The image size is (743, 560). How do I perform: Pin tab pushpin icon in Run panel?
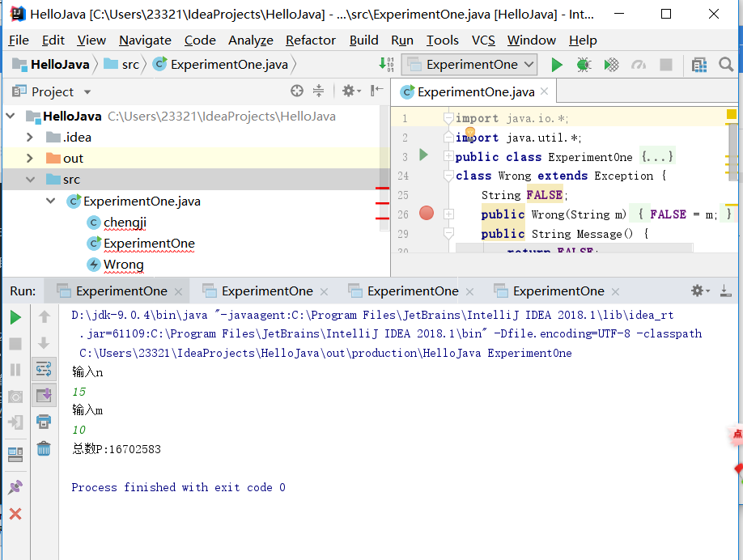(15, 487)
